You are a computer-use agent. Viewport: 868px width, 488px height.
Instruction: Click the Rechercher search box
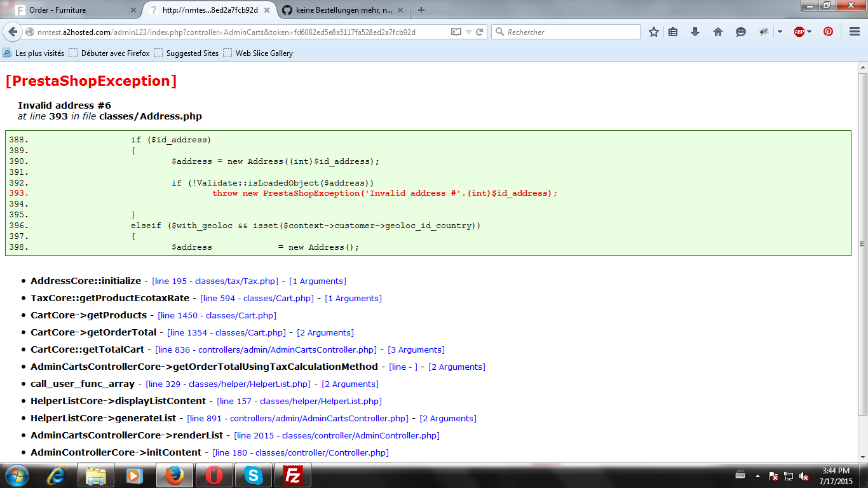coord(566,32)
